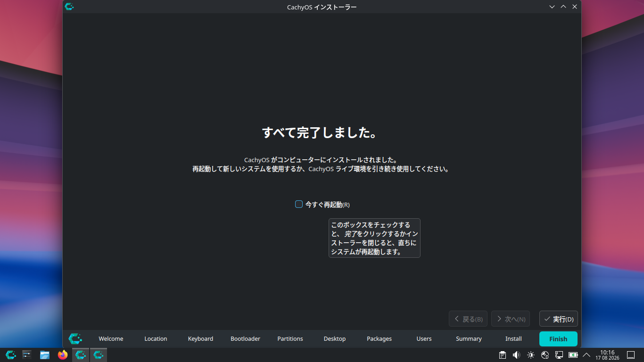Screen dimensions: 644x362
Task: Launch Firefox from the taskbar
Action: click(63, 355)
